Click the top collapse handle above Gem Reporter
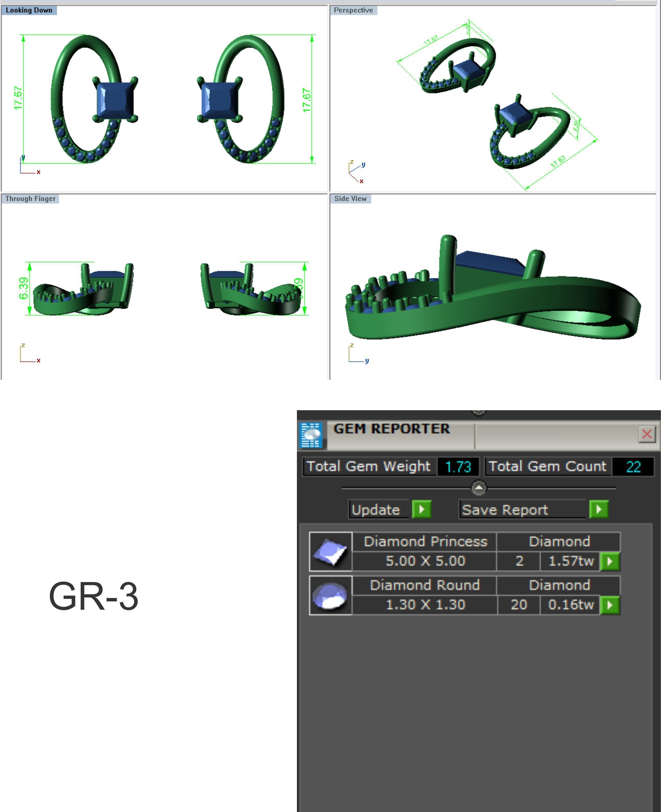The height and width of the screenshot is (812, 661). tap(479, 412)
